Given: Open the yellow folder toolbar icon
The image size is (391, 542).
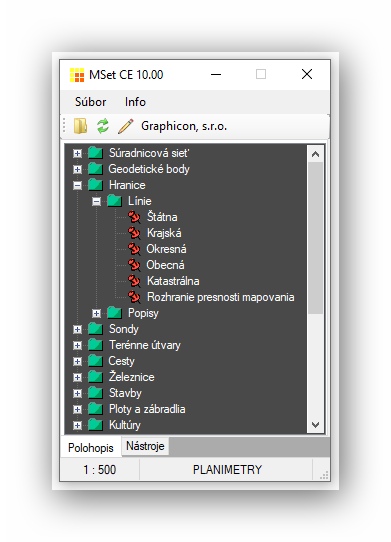Looking at the screenshot, I should [80, 126].
